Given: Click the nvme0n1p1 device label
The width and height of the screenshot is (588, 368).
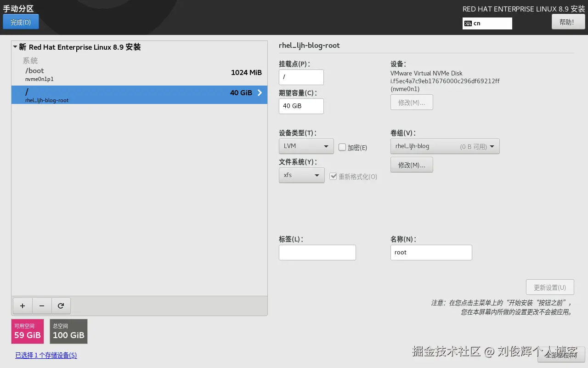Looking at the screenshot, I should pos(40,80).
